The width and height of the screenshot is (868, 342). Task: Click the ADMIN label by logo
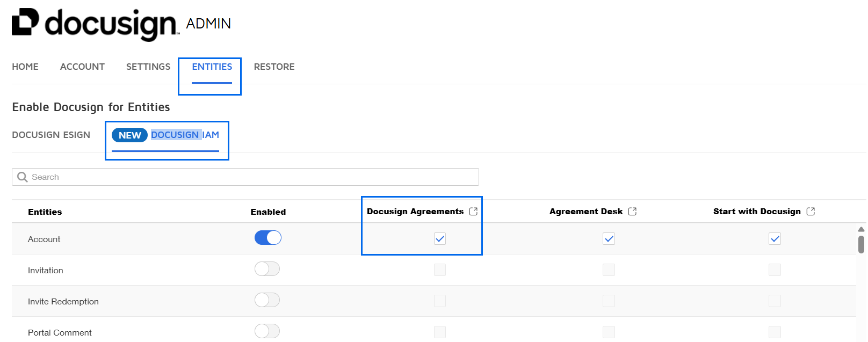point(208,24)
